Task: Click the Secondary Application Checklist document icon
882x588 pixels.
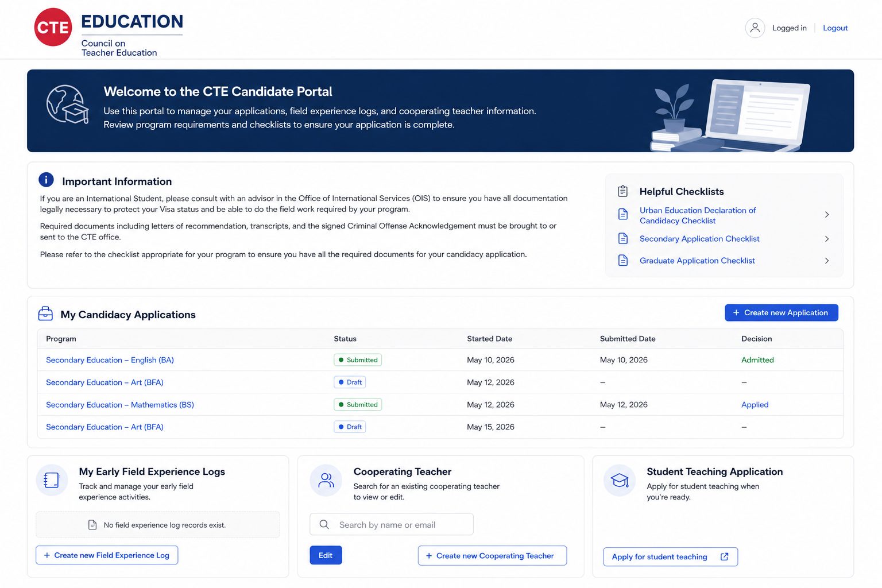Action: click(623, 238)
